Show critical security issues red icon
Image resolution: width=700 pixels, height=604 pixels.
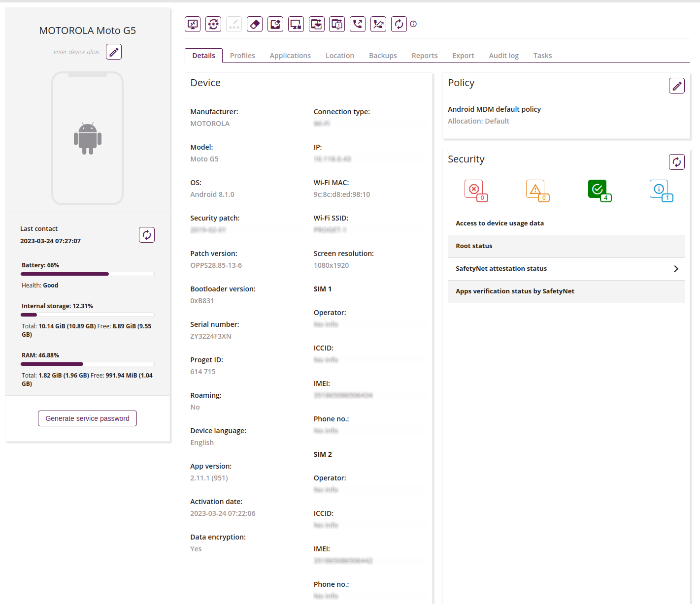coord(476,191)
